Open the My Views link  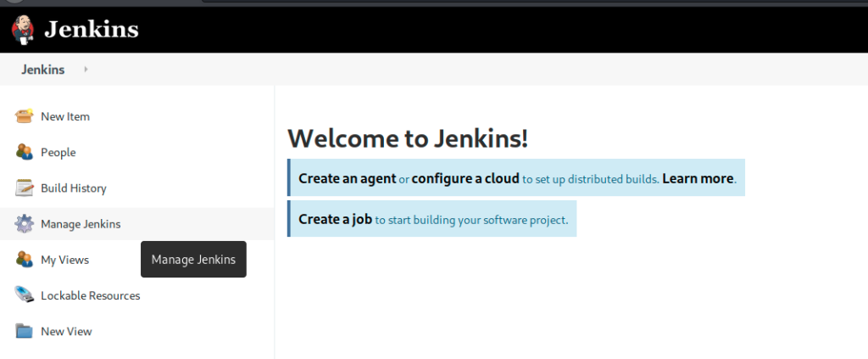(x=64, y=260)
